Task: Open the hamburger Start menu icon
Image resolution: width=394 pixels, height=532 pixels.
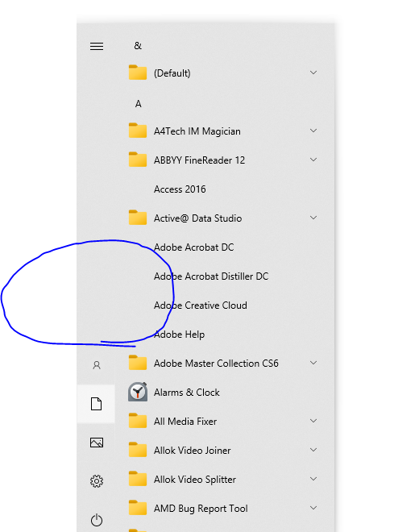Action: pyautogui.click(x=97, y=46)
